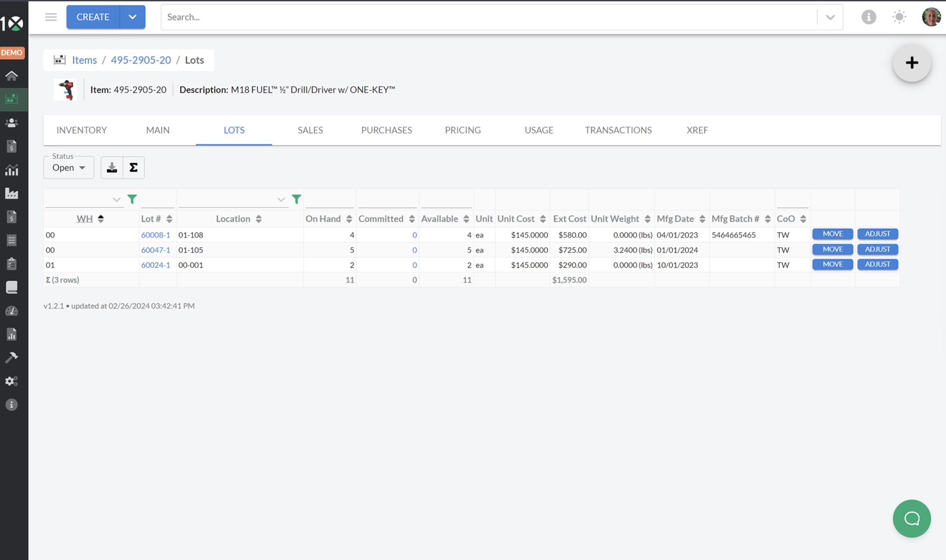Click the sigma totals icon
946x560 pixels.
133,167
